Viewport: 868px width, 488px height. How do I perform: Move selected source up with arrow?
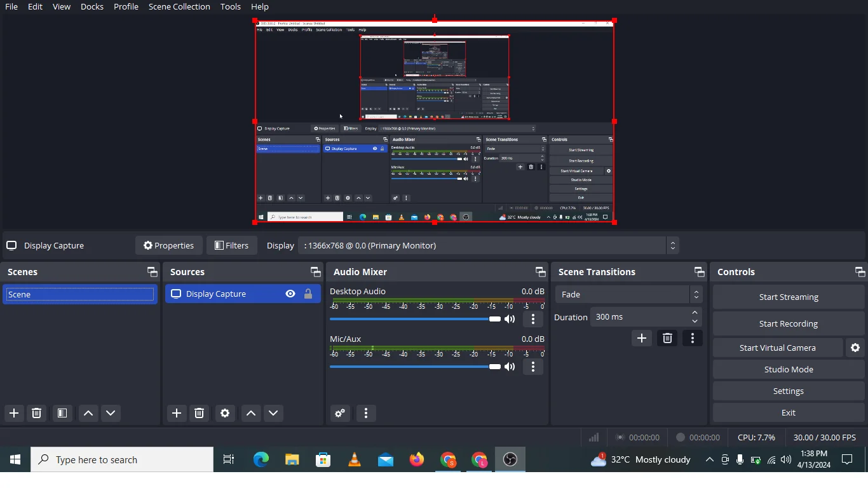[251, 414]
